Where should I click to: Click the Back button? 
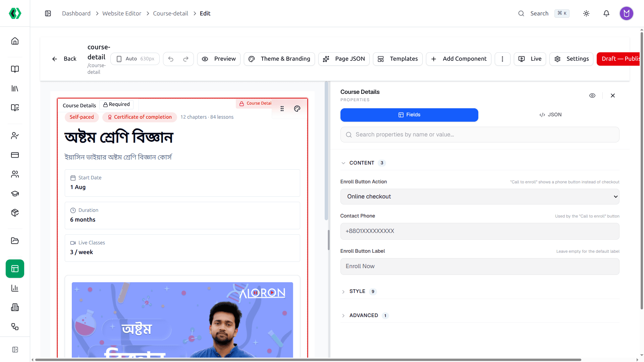tap(64, 59)
